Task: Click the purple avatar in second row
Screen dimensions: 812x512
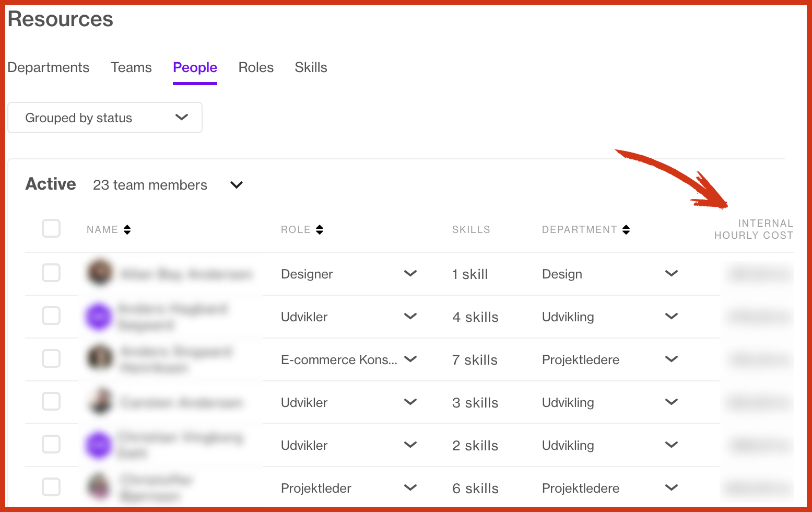Action: point(99,317)
